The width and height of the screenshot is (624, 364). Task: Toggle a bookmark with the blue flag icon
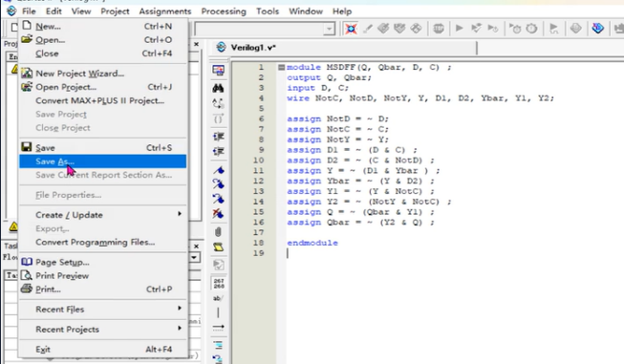tap(218, 170)
